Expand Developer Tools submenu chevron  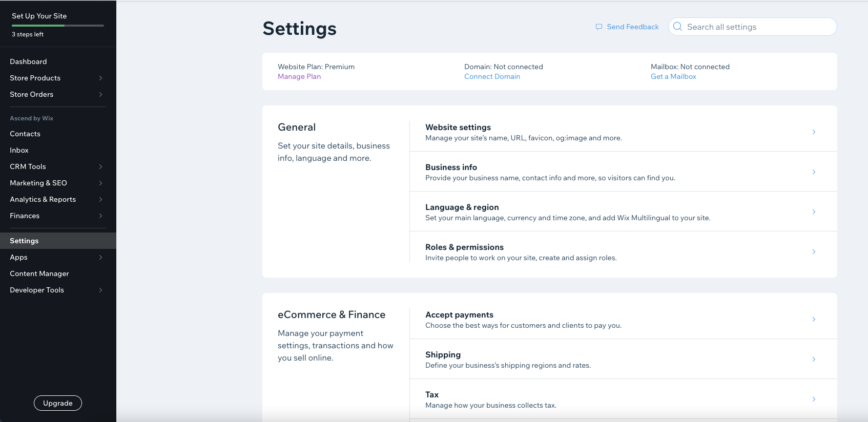[x=100, y=290]
